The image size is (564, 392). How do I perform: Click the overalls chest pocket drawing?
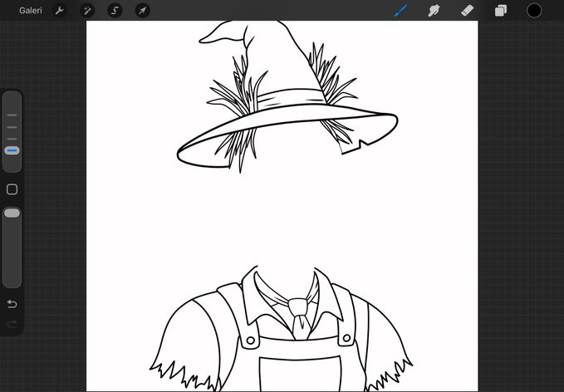[x=300, y=374]
